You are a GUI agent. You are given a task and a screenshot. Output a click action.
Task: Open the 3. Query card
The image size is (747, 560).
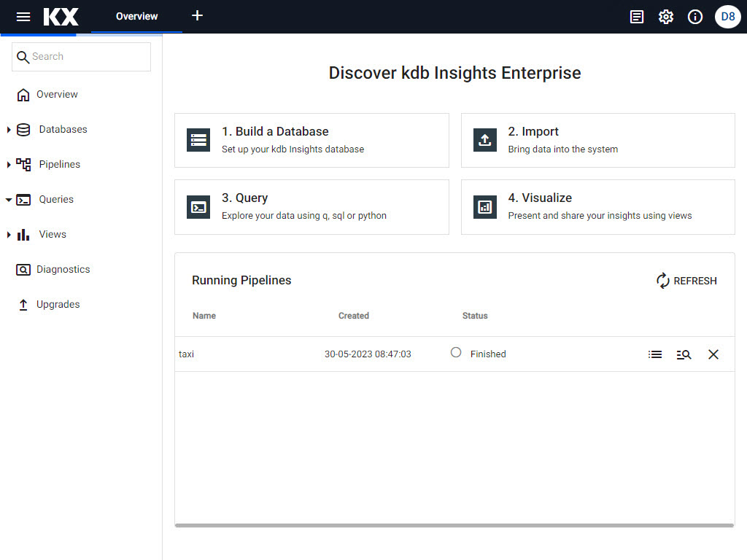[311, 207]
